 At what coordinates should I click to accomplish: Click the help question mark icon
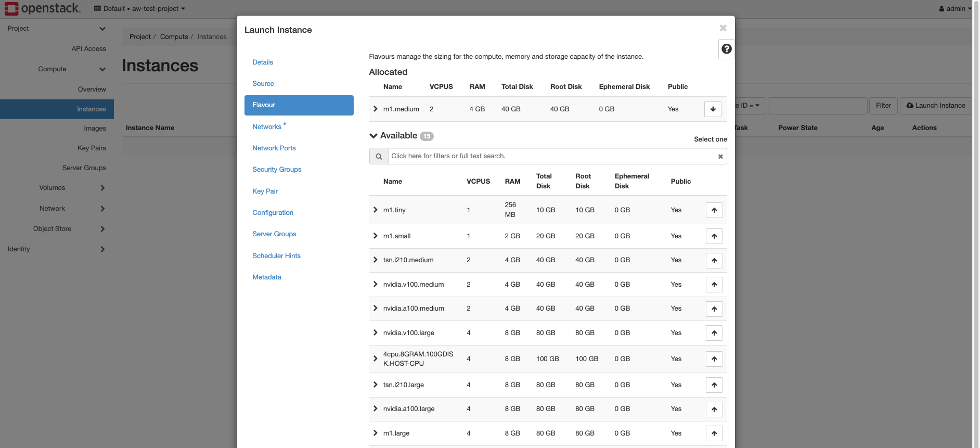(x=727, y=49)
